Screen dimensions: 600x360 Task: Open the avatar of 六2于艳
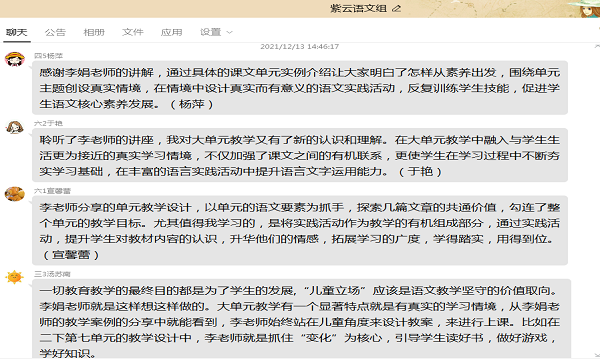[15, 127]
